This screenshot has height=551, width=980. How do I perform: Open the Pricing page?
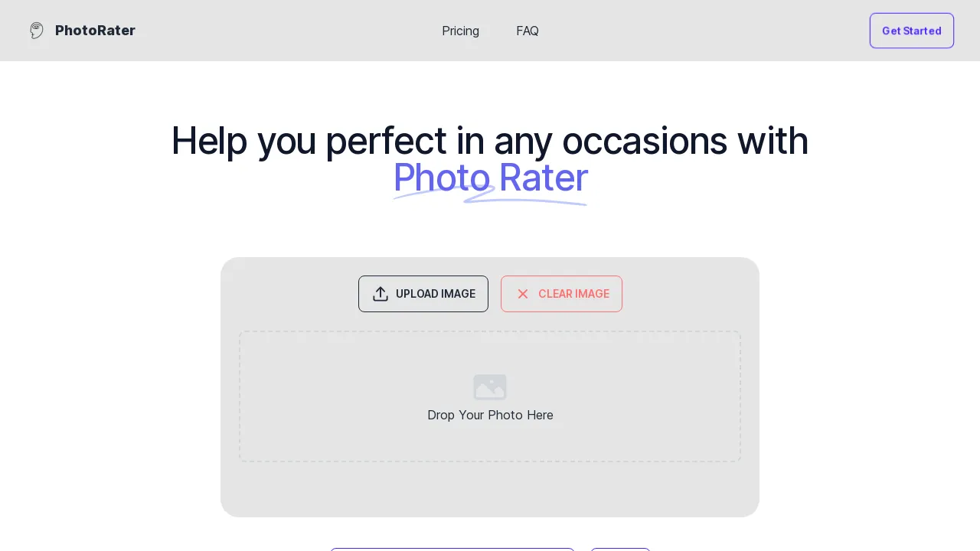pyautogui.click(x=460, y=31)
